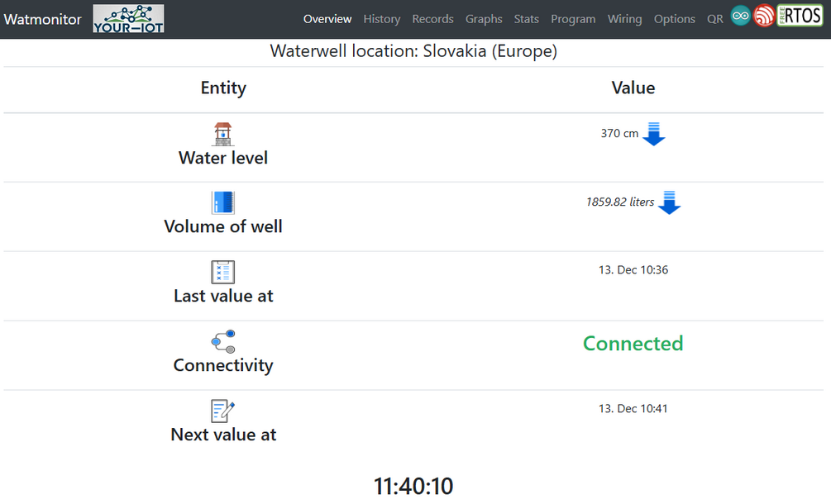The height and width of the screenshot is (504, 831).
Task: Click the green Connected status
Action: coord(633,343)
